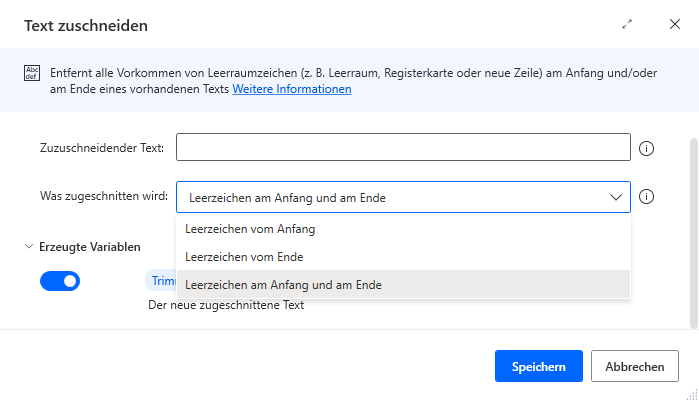Click the Abc def action icon
The width and height of the screenshot is (699, 402).
pyautogui.click(x=32, y=73)
